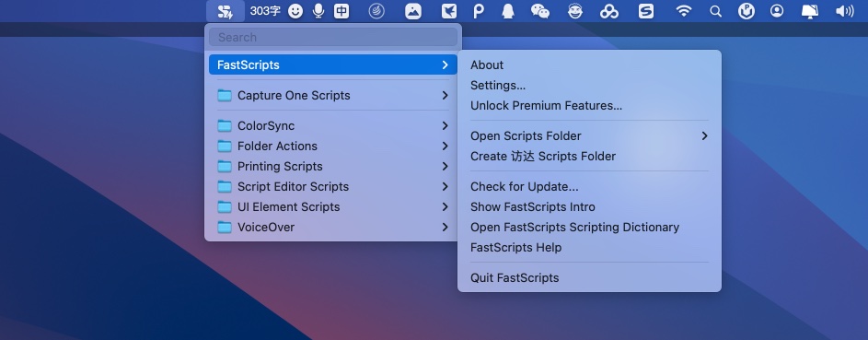Open the sound volume menu bar icon
Screen dimensions: 868x340
point(844,11)
